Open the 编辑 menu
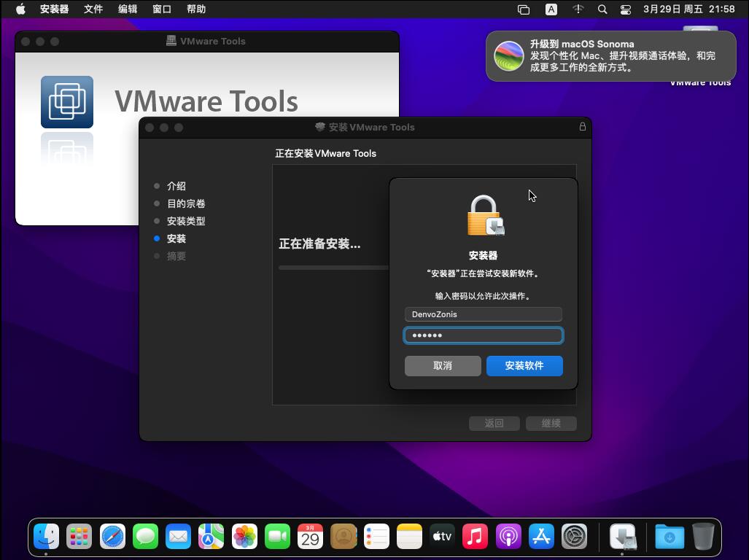Image resolution: width=749 pixels, height=560 pixels. (x=128, y=9)
